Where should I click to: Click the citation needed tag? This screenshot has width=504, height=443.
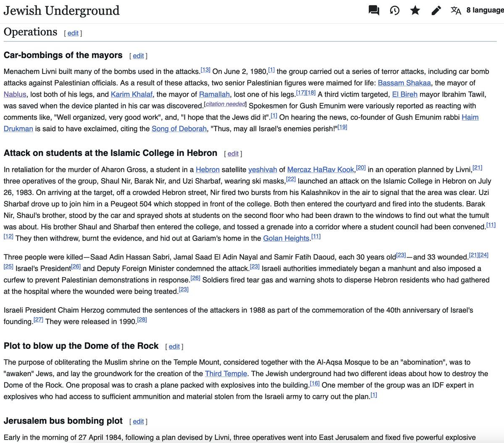pos(226,104)
